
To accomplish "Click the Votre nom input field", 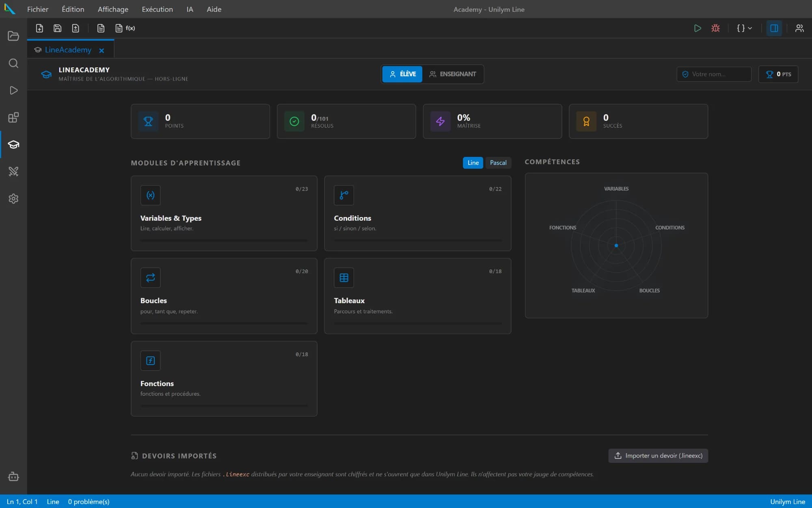I will click(714, 74).
